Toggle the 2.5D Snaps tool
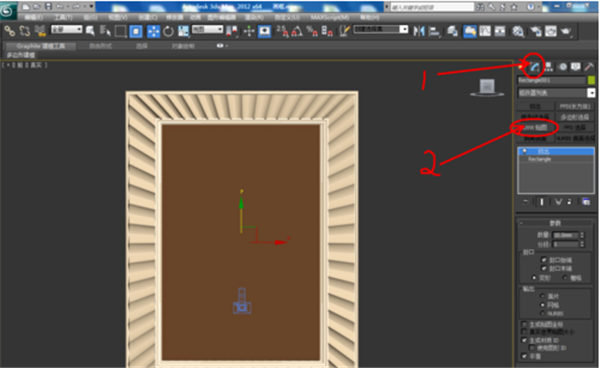 point(282,31)
